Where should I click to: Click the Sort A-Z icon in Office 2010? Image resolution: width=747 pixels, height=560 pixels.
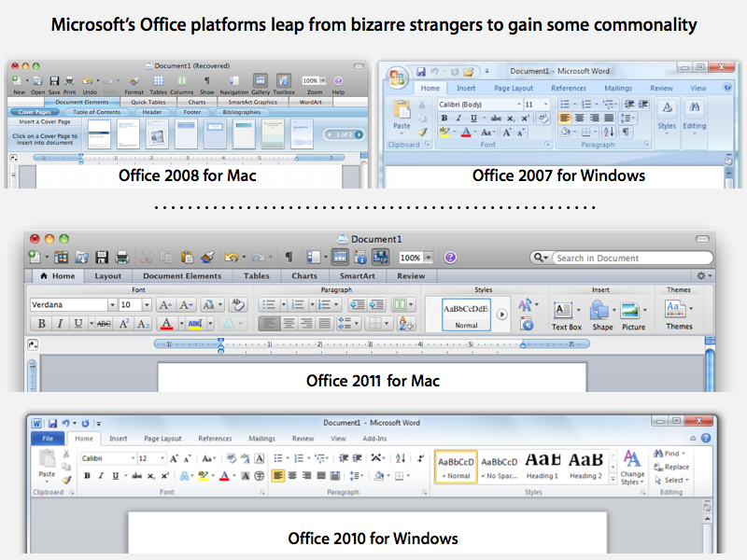[401, 458]
